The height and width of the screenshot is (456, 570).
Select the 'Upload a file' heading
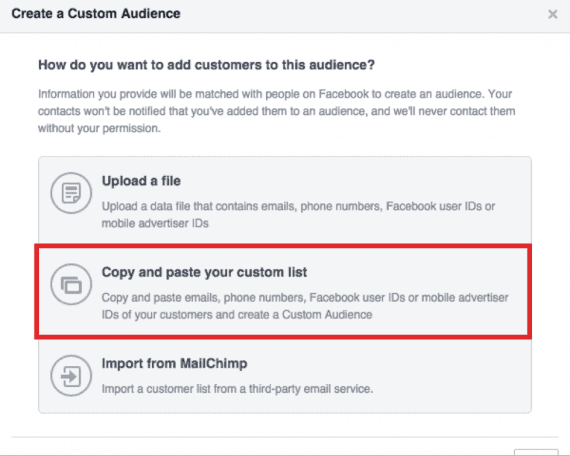pos(141,181)
